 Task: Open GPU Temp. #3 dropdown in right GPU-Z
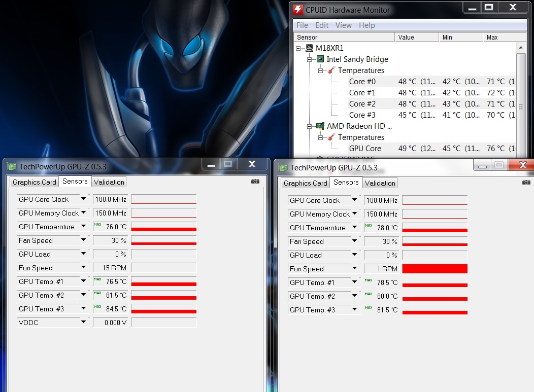pyautogui.click(x=354, y=309)
